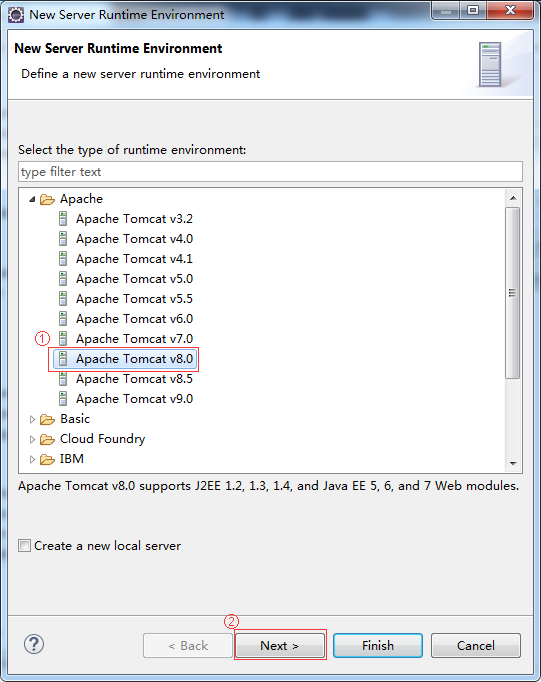
Task: Expand the Cloud Foundry tree node
Action: click(32, 439)
